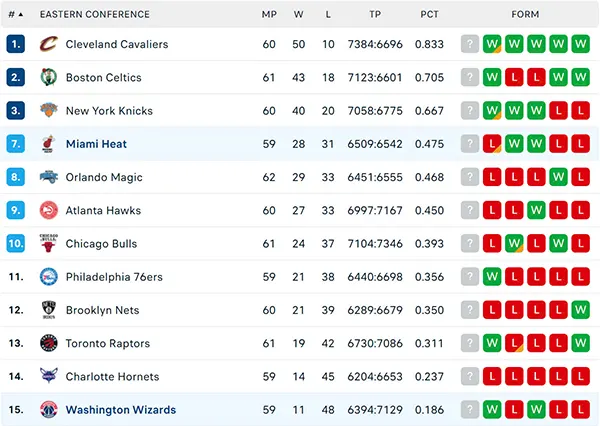The height and width of the screenshot is (426, 600).
Task: Open the Miami Heat team link
Action: (x=96, y=144)
